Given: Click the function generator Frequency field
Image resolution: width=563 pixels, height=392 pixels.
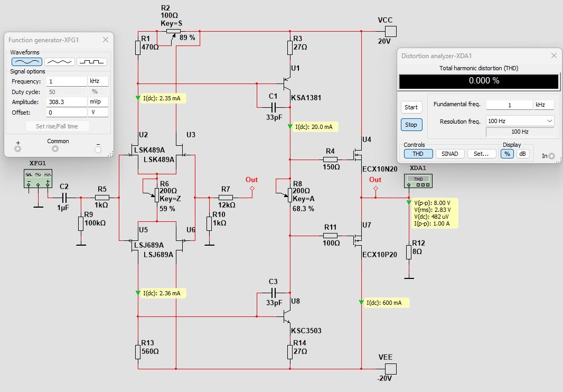Looking at the screenshot, I should click(x=67, y=81).
